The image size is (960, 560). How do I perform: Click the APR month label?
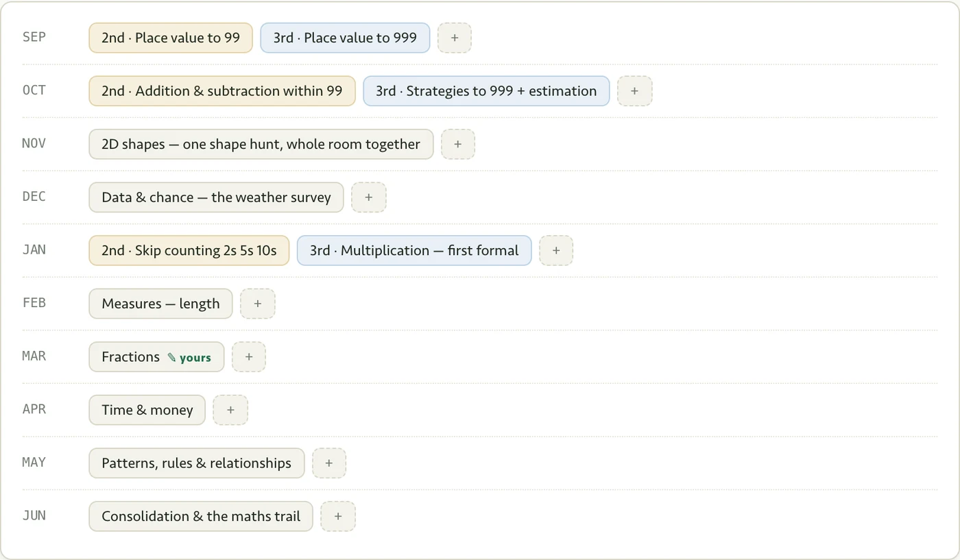tap(34, 409)
